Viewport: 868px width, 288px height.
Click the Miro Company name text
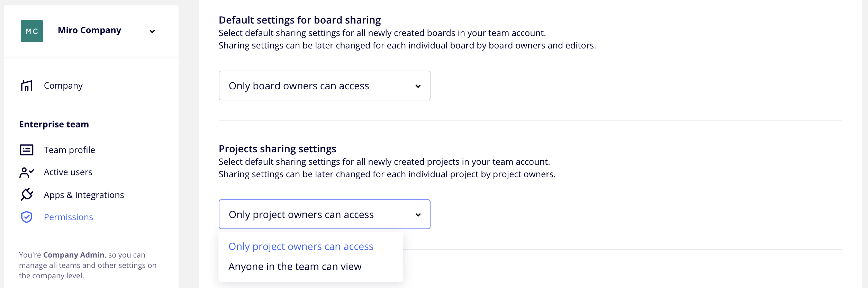coord(89,30)
